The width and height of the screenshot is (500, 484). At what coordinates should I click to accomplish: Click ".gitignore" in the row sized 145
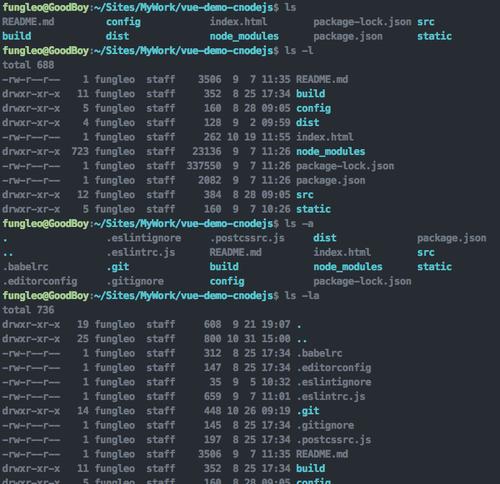(x=325, y=425)
